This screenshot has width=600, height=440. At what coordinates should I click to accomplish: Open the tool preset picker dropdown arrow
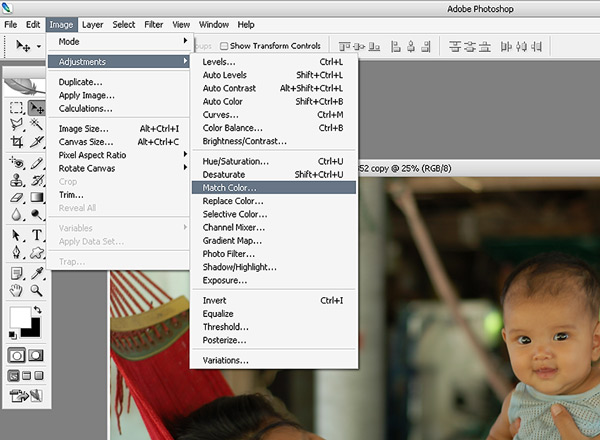coord(39,47)
